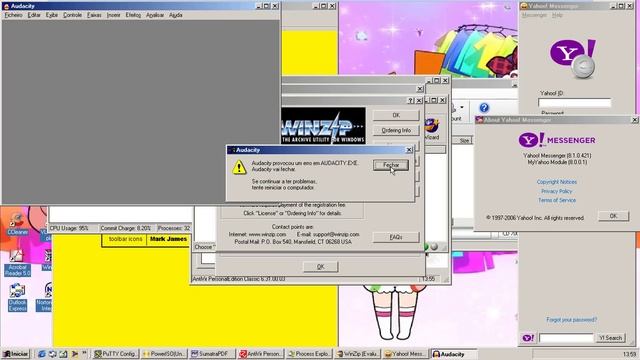Open the Editar menu in Audacity
The height and width of the screenshot is (360, 640).
(34, 15)
